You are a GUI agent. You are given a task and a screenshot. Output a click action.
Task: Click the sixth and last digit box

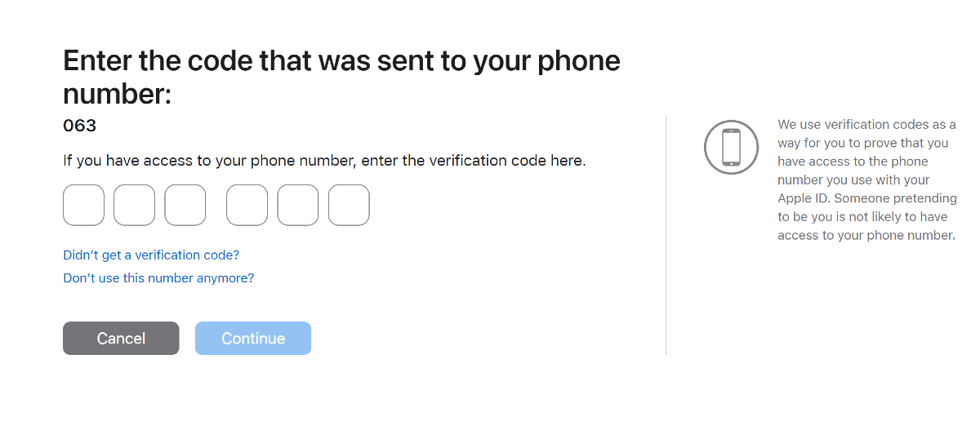pyautogui.click(x=349, y=205)
